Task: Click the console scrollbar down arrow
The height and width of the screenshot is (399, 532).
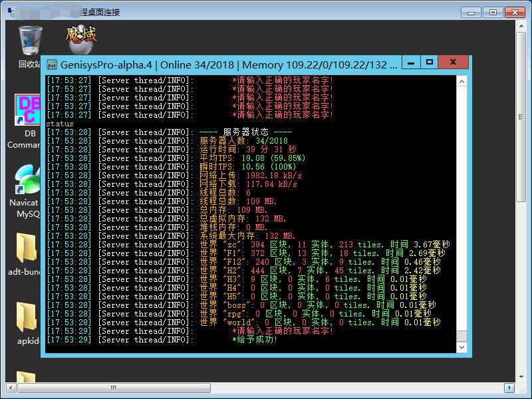Action: click(x=461, y=348)
